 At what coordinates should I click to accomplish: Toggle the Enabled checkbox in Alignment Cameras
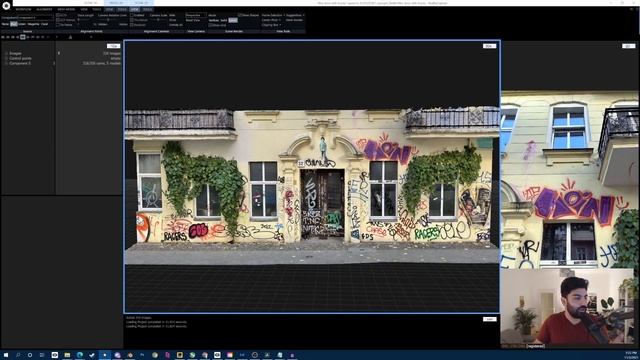tap(132, 15)
